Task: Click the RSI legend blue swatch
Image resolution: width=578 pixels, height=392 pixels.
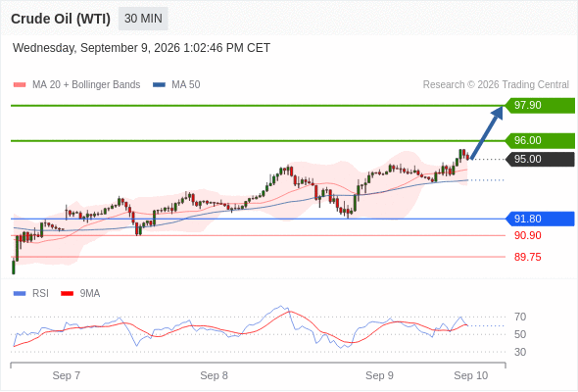Action: [20, 294]
